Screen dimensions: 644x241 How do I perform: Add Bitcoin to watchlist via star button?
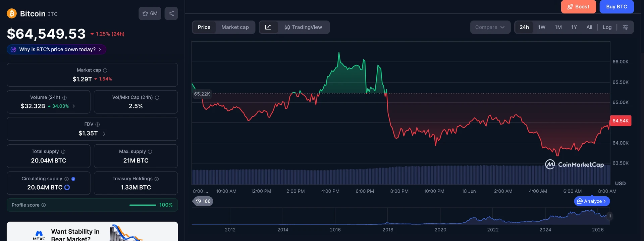pos(150,13)
